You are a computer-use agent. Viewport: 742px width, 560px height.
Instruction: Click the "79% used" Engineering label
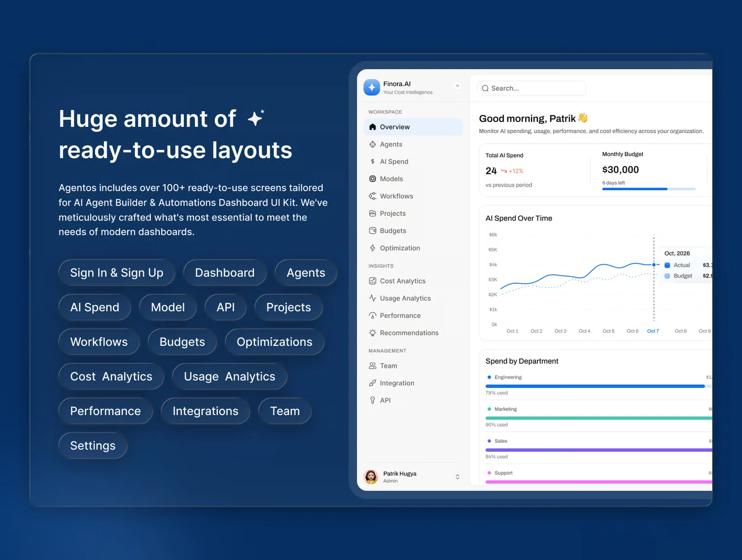[496, 393]
